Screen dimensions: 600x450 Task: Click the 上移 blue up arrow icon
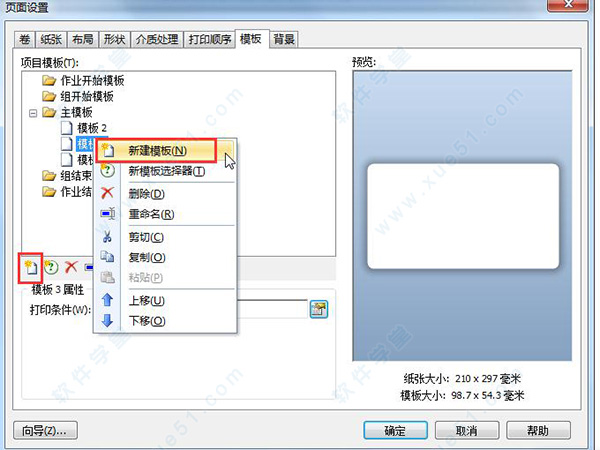[108, 300]
